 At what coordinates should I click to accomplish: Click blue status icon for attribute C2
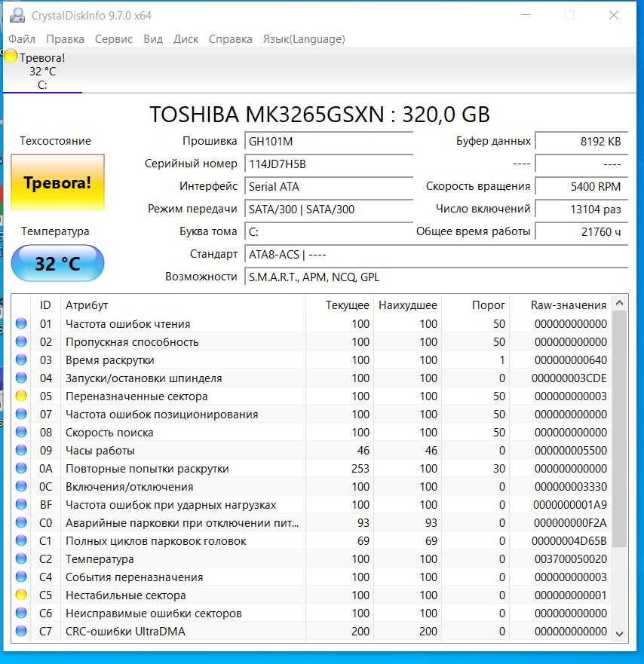point(21,559)
